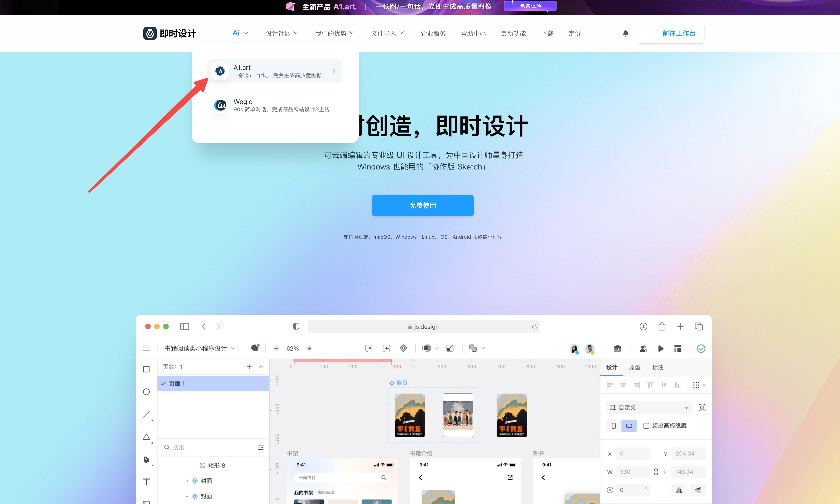
Task: Click the 前往工作台 button
Action: click(671, 33)
